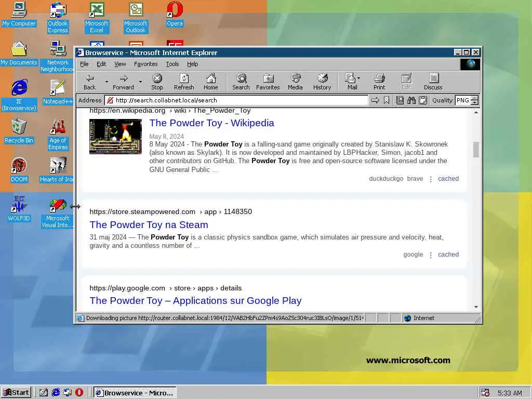
Task: Open the Edit menu
Action: coord(101,64)
